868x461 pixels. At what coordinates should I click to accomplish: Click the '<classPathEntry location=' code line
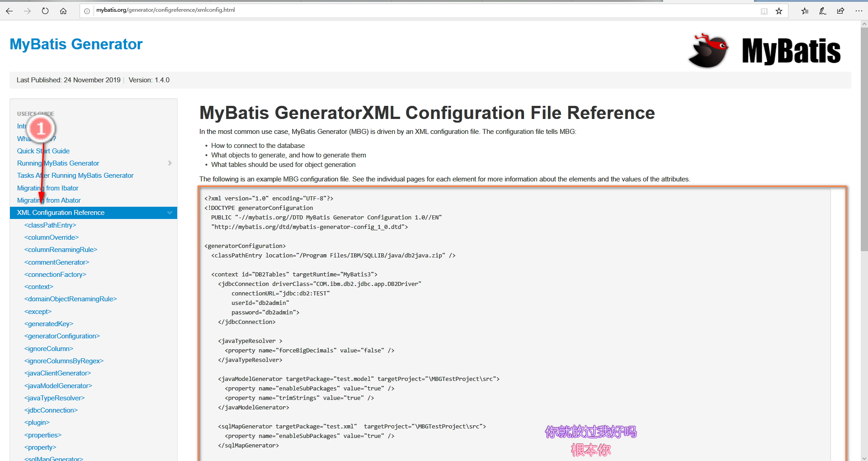tap(333, 256)
